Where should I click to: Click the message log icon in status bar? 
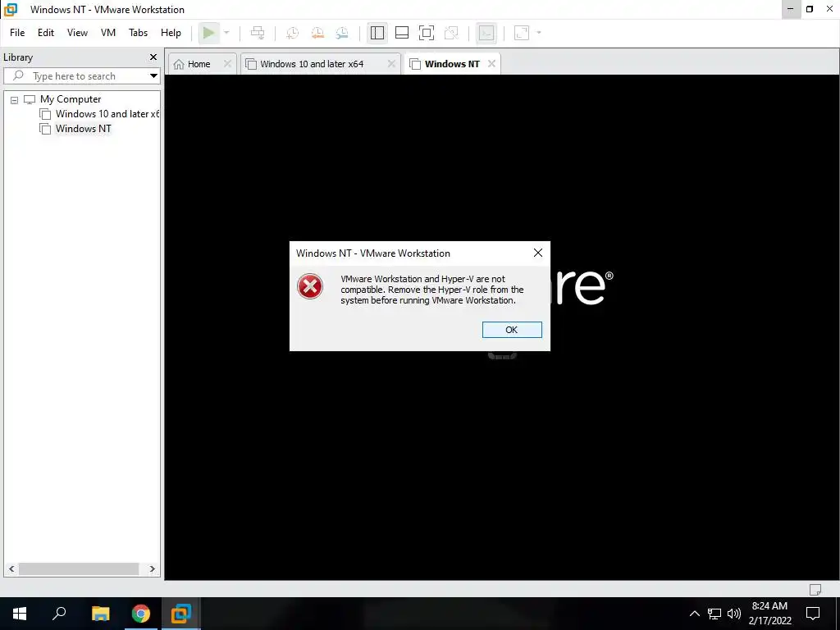815,589
